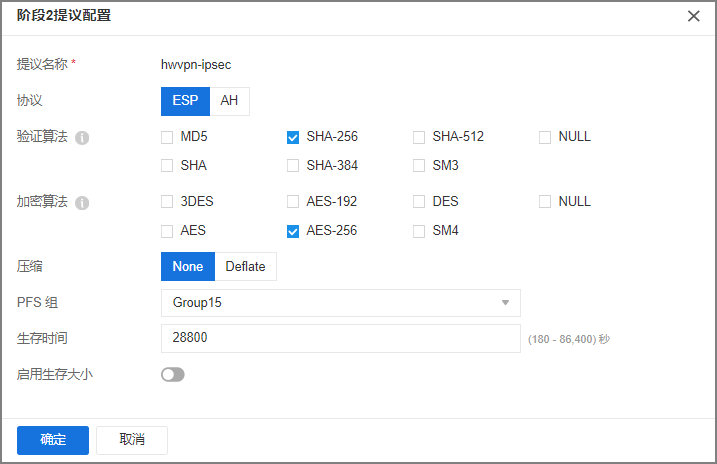The width and height of the screenshot is (717, 464).
Task: Check NULL in the 加密算法 row
Action: point(545,202)
